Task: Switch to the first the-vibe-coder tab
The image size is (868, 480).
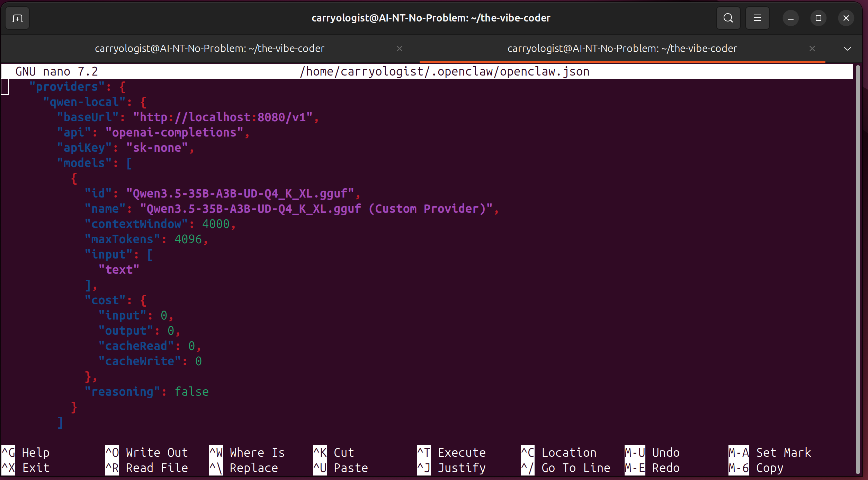Action: 209,49
